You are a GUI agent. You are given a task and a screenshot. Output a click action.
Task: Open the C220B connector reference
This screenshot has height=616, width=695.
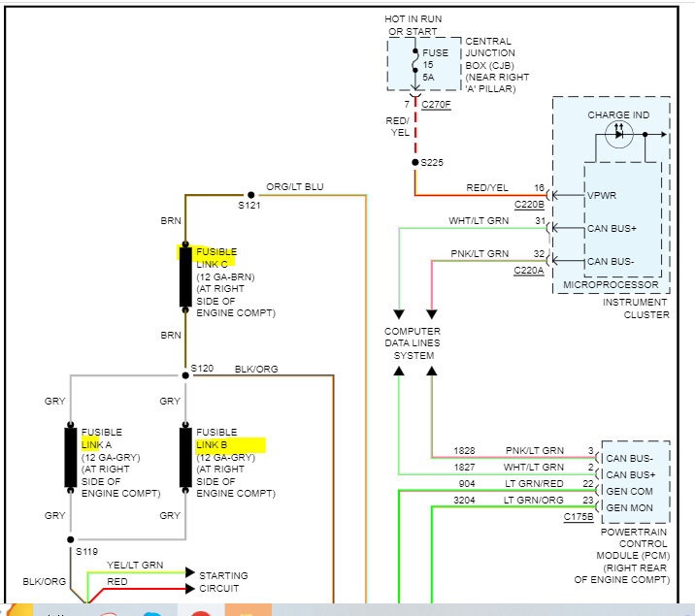(x=529, y=205)
